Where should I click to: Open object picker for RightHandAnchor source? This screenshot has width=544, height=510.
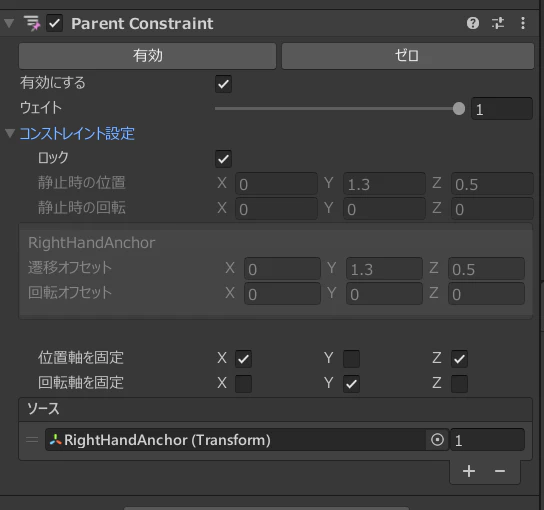tap(437, 440)
